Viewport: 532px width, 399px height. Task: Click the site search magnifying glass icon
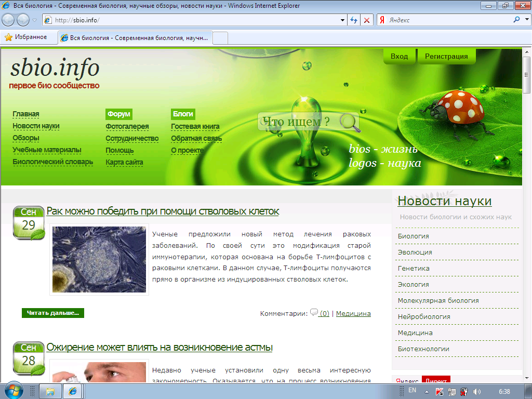click(350, 122)
